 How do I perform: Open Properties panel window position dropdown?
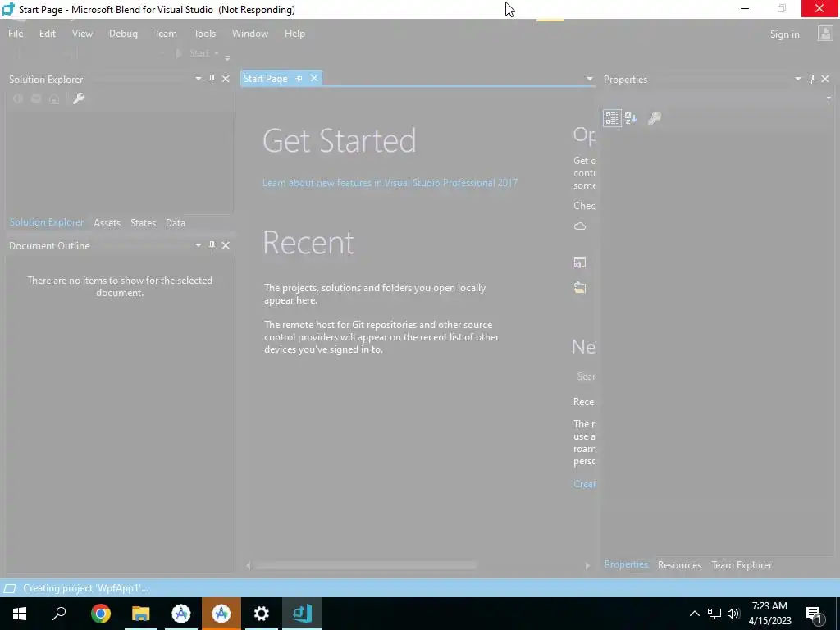pos(797,79)
